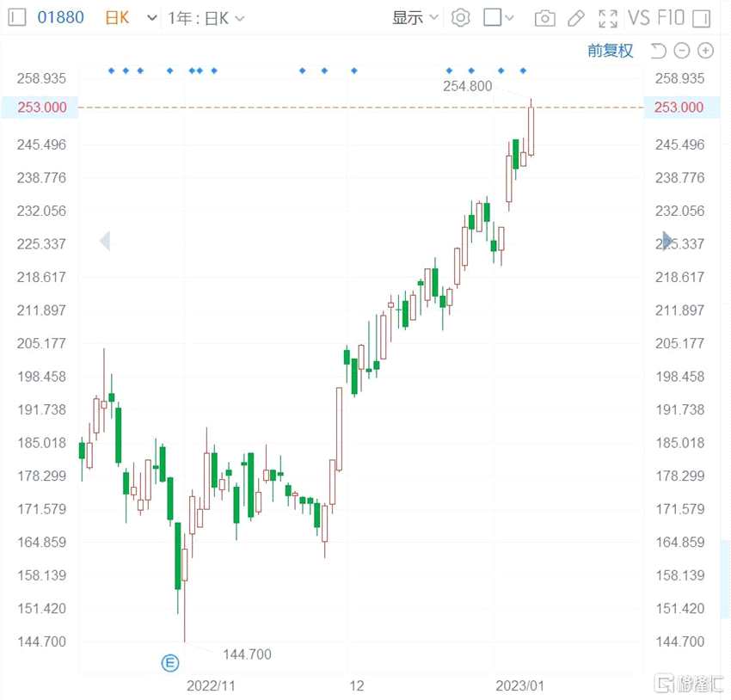This screenshot has width=731, height=700.
Task: Toggle the layout square box
Action: [x=494, y=17]
